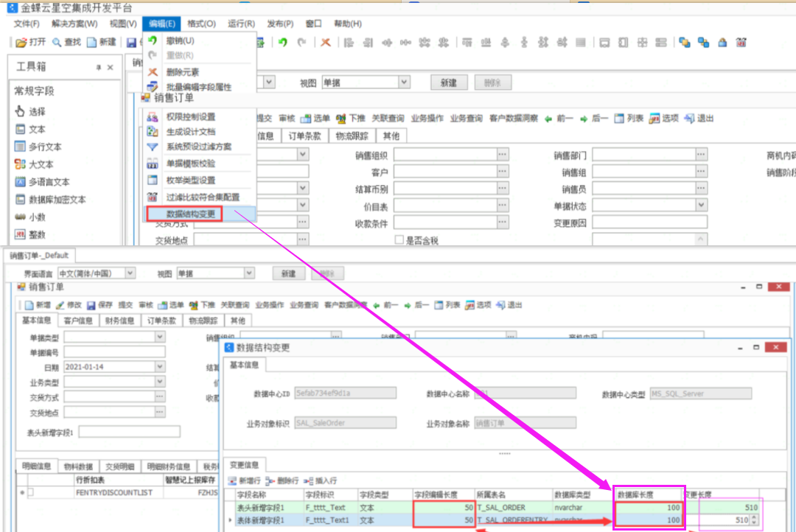796x532 pixels.
Task: Expand the 业务类型 dropdown in the lower form
Action: (159, 382)
